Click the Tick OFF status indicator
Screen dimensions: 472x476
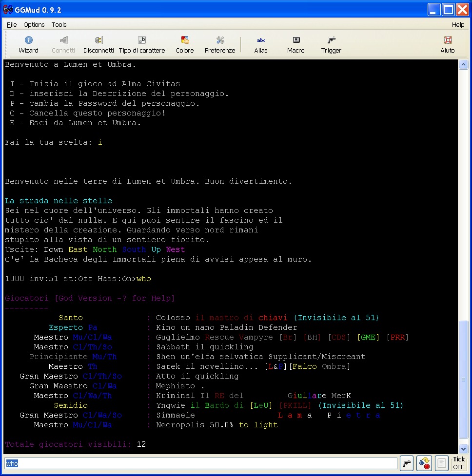tap(459, 463)
